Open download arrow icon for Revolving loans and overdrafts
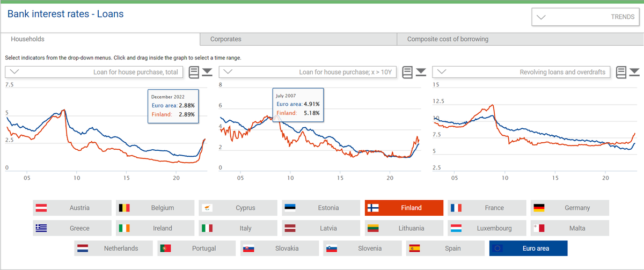 click(635, 72)
